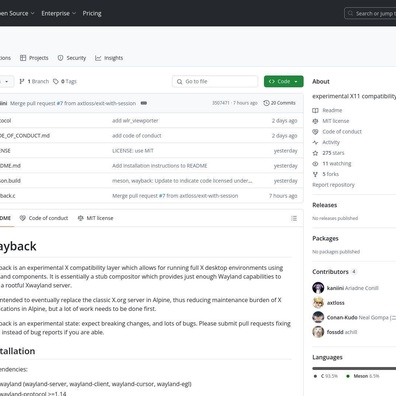Click the Security shield icon

pyautogui.click(x=60, y=58)
